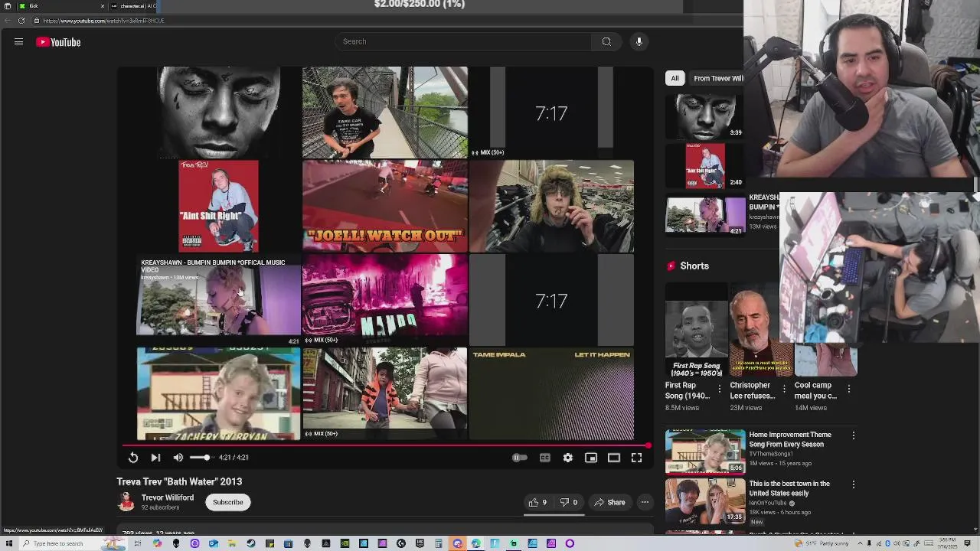
Task: Close the Kick browser tab
Action: point(103,6)
